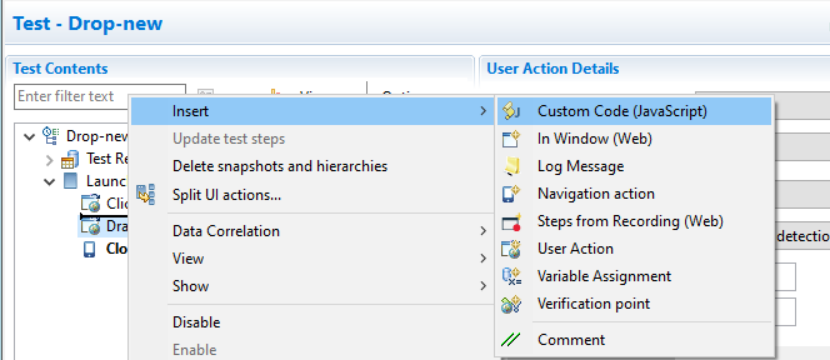
Task: Click the green Comment slashes icon
Action: [x=510, y=340]
